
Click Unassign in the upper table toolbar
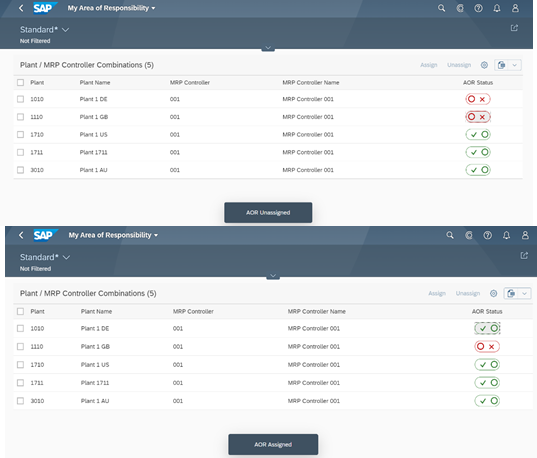coord(459,65)
